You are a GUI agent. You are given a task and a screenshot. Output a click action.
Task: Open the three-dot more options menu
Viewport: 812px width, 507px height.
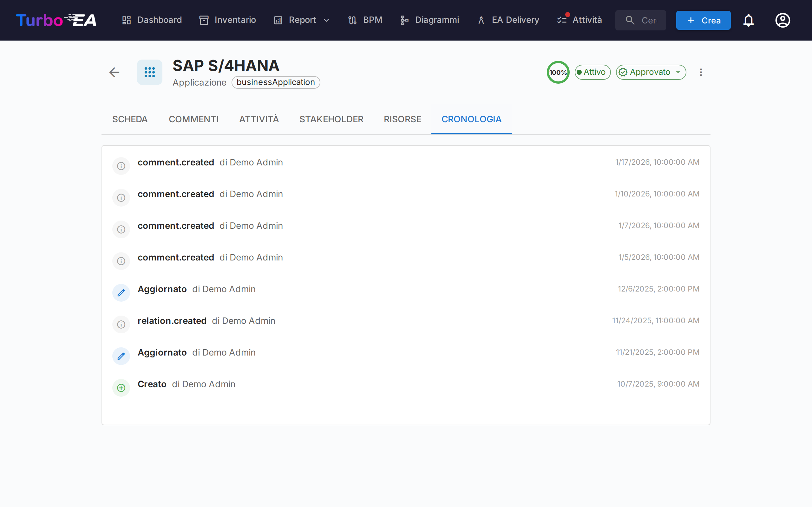click(701, 72)
